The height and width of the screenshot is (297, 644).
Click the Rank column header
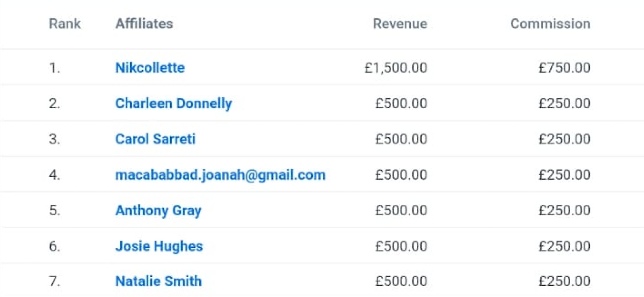[65, 24]
